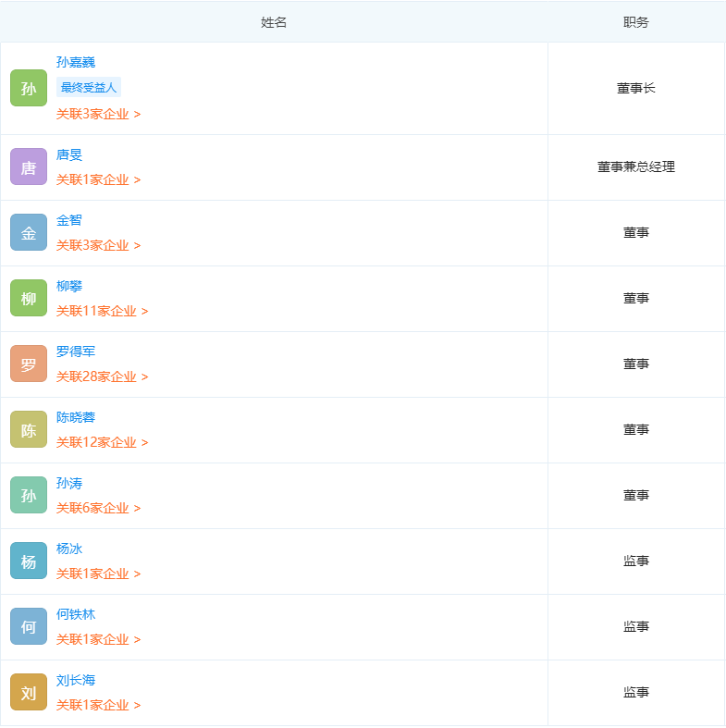Open 罗得军's name link
Screen dimensions: 726x728
(x=76, y=352)
